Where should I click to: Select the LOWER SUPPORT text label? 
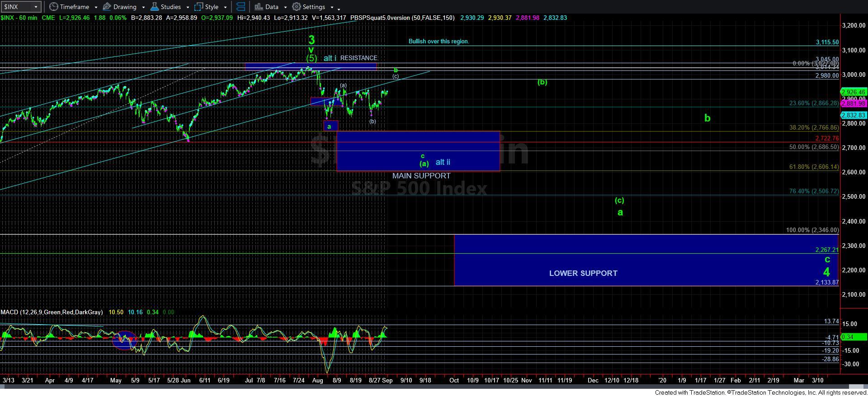point(583,273)
